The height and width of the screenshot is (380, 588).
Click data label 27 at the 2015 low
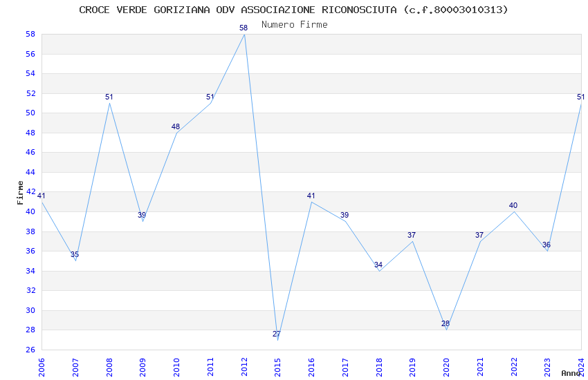pos(277,334)
